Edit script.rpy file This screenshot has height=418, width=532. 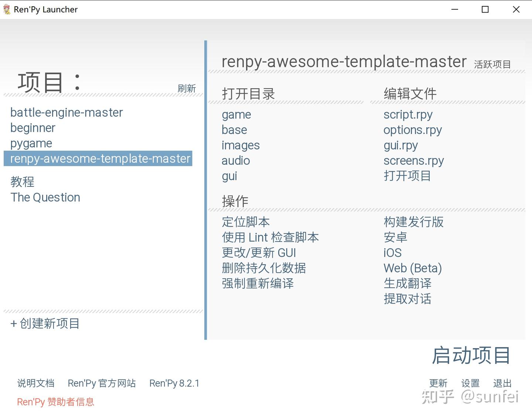[x=408, y=115]
